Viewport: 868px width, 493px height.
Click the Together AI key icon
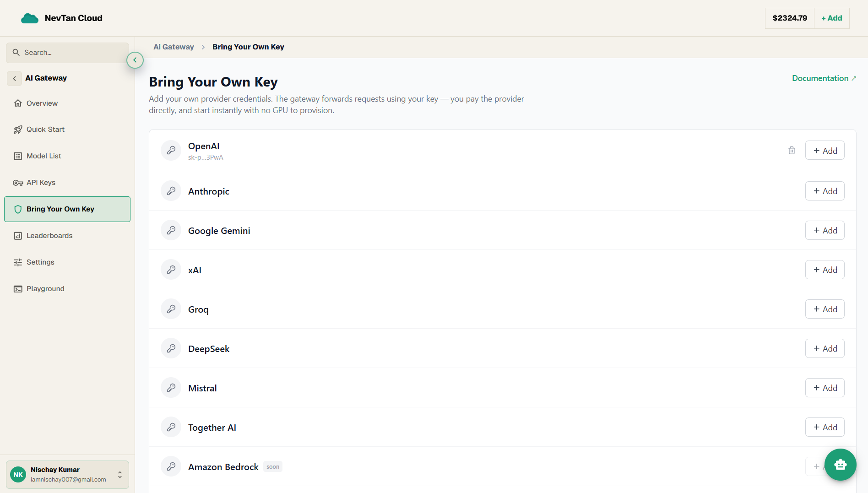click(x=171, y=427)
